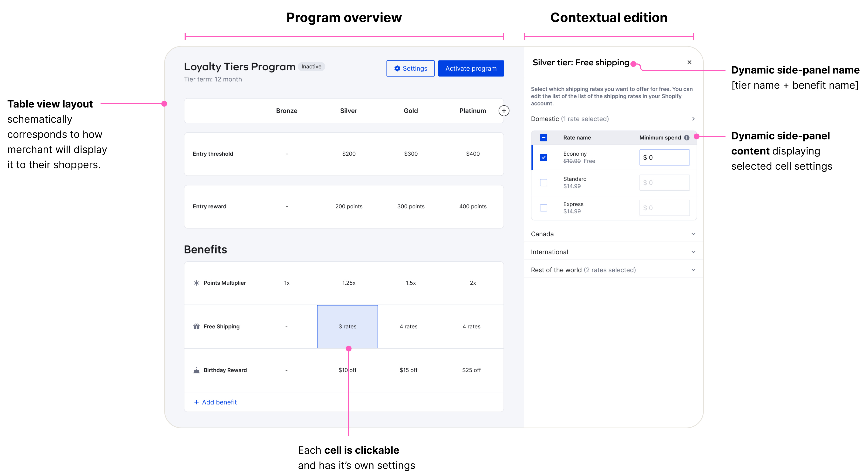
Task: Click the Points Multiplier asterisk icon
Action: [197, 283]
